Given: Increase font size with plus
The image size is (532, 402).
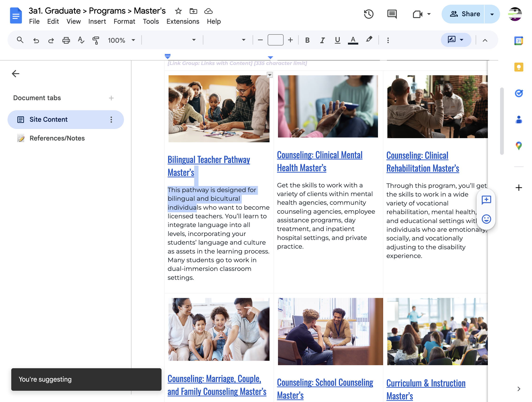Looking at the screenshot, I should tap(290, 40).
